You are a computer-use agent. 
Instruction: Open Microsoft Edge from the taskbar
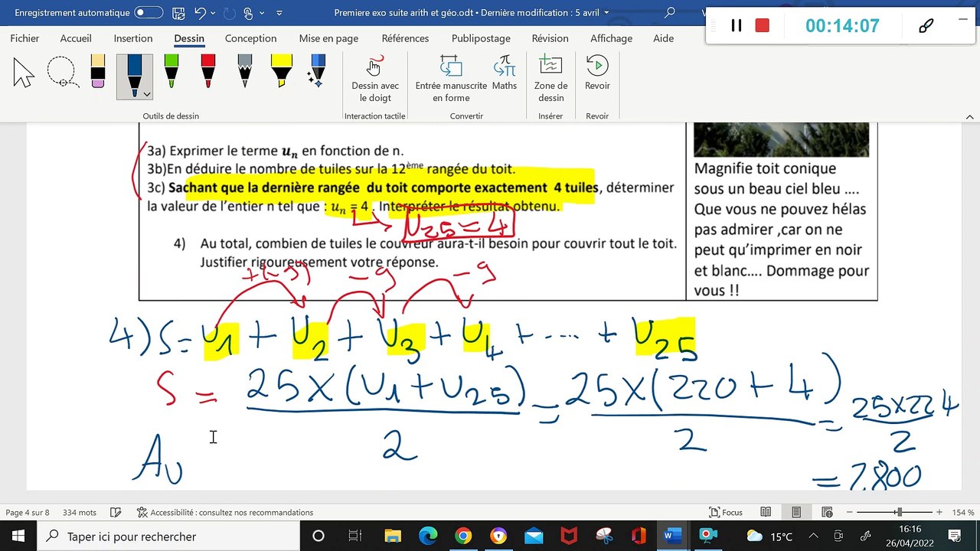(427, 536)
